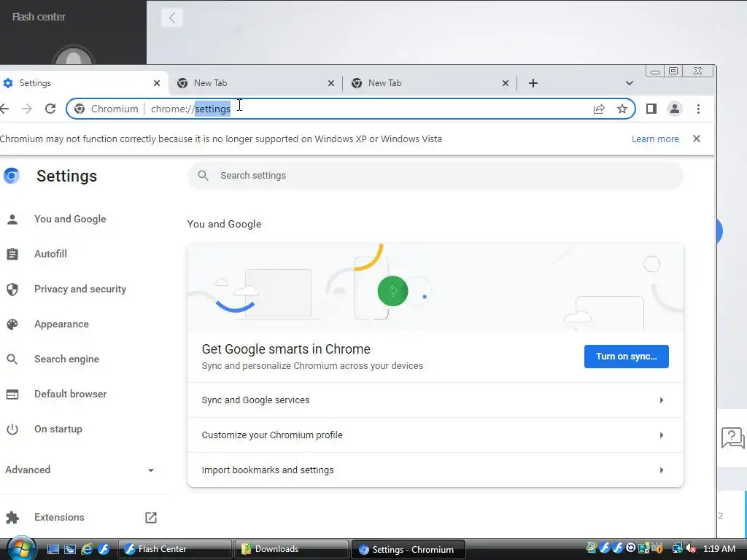Click the muted volume tray icon
The width and height of the screenshot is (747, 560).
pyautogui.click(x=691, y=548)
